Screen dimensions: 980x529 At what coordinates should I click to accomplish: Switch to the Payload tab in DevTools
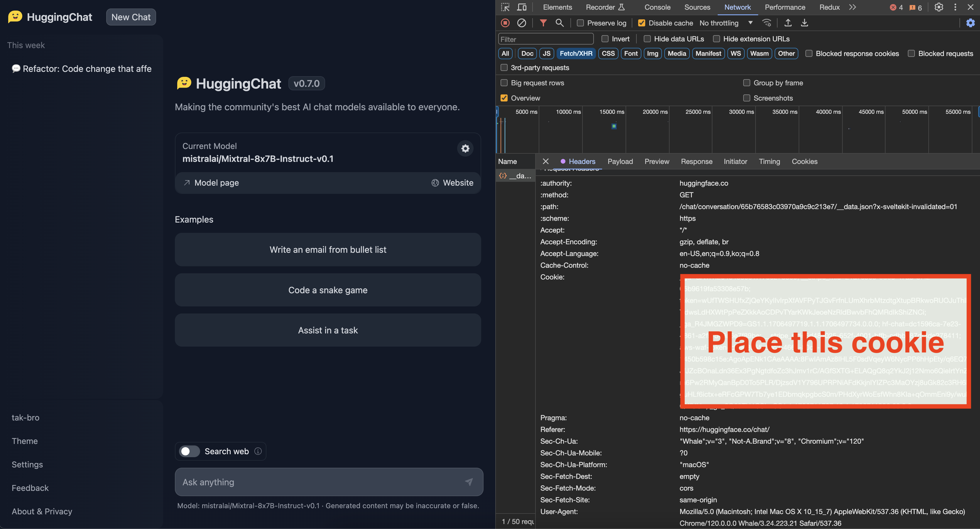coord(620,161)
